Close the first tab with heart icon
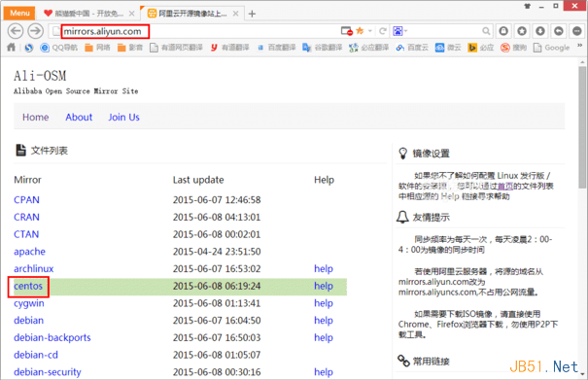 131,14
